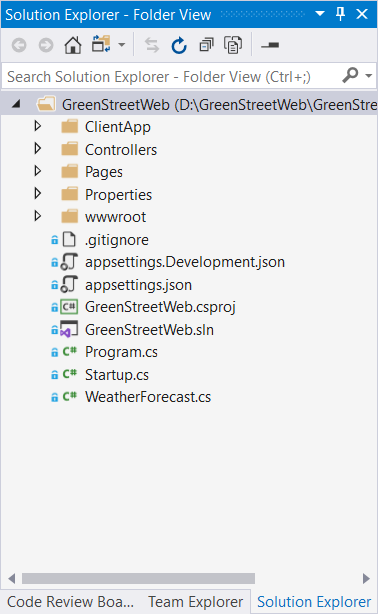Select Program.cs file name
The height and width of the screenshot is (614, 378).
(x=121, y=352)
